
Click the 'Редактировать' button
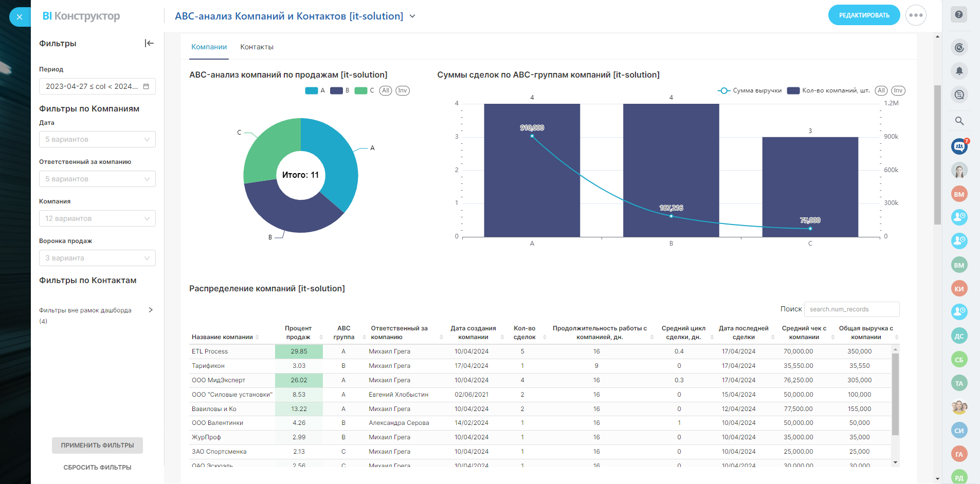[864, 15]
